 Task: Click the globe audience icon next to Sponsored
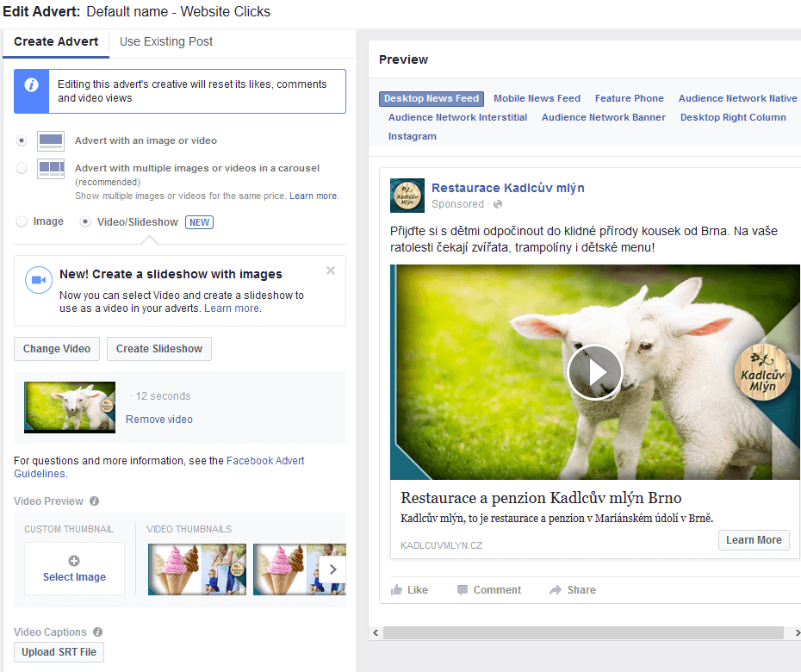click(x=498, y=204)
